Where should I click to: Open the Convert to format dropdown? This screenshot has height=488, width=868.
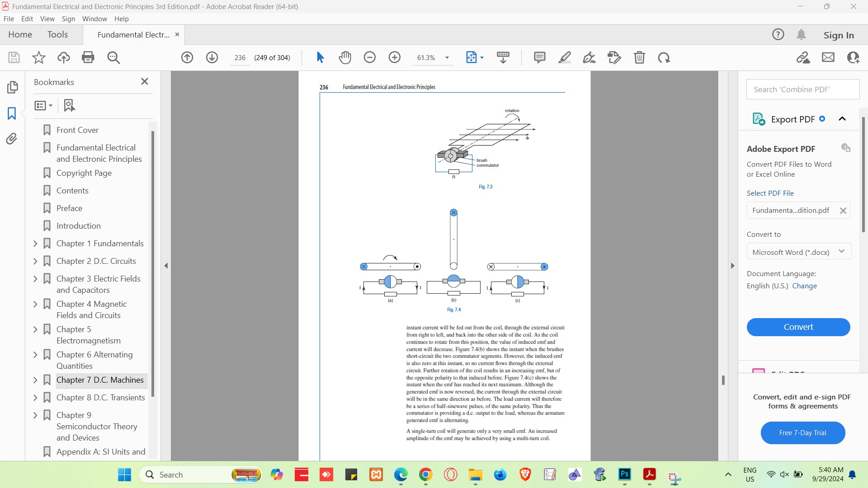[799, 252]
